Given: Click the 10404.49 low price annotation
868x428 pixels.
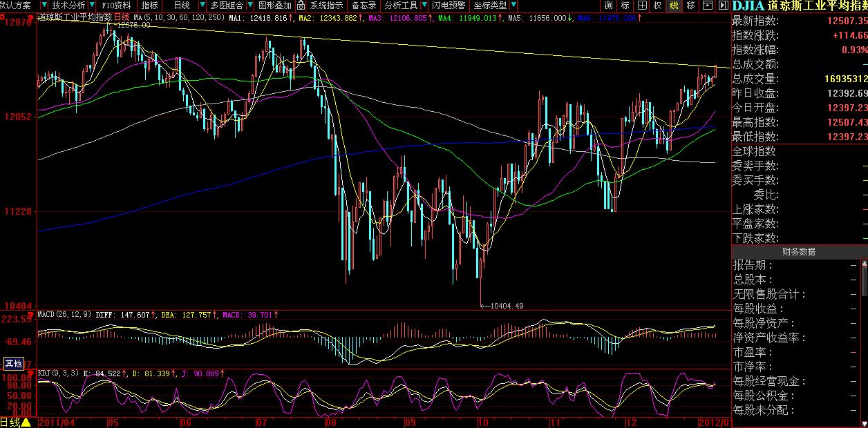Looking at the screenshot, I should click(507, 306).
